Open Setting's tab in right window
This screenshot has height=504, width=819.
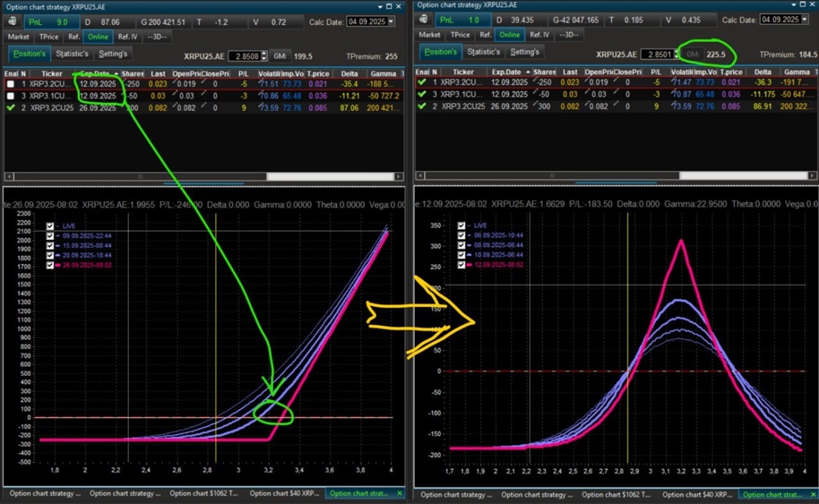click(x=525, y=52)
